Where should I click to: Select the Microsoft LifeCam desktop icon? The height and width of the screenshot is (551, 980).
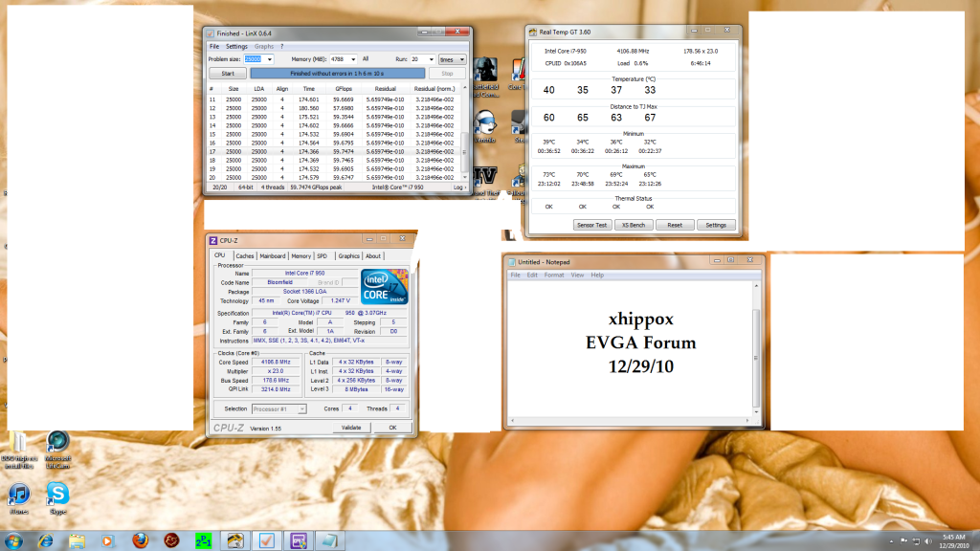pos(57,447)
